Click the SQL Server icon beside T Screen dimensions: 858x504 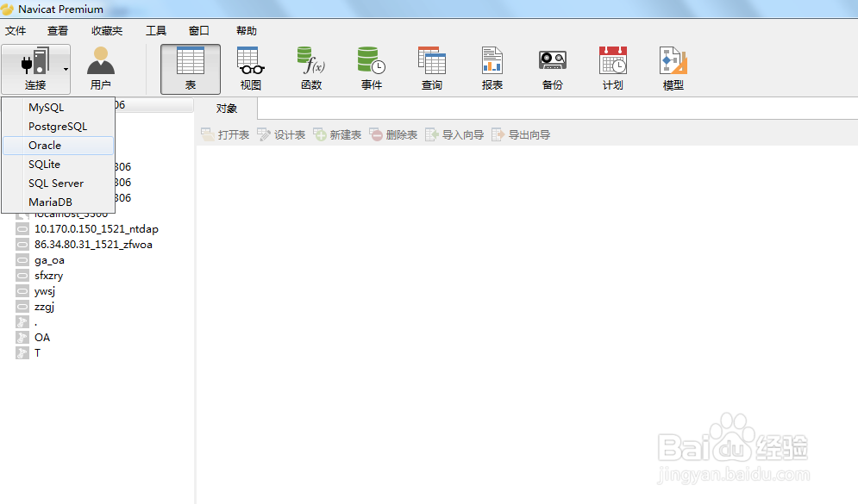pos(22,353)
